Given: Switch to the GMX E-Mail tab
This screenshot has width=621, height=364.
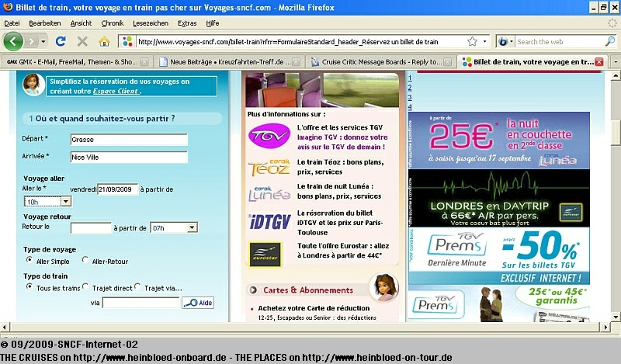Looking at the screenshot, I should coord(76,62).
